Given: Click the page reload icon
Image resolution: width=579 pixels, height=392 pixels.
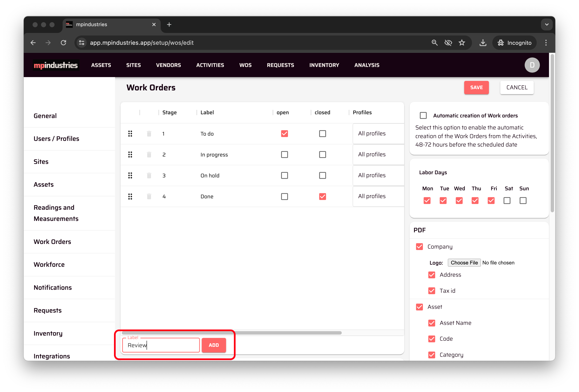Looking at the screenshot, I should point(63,43).
